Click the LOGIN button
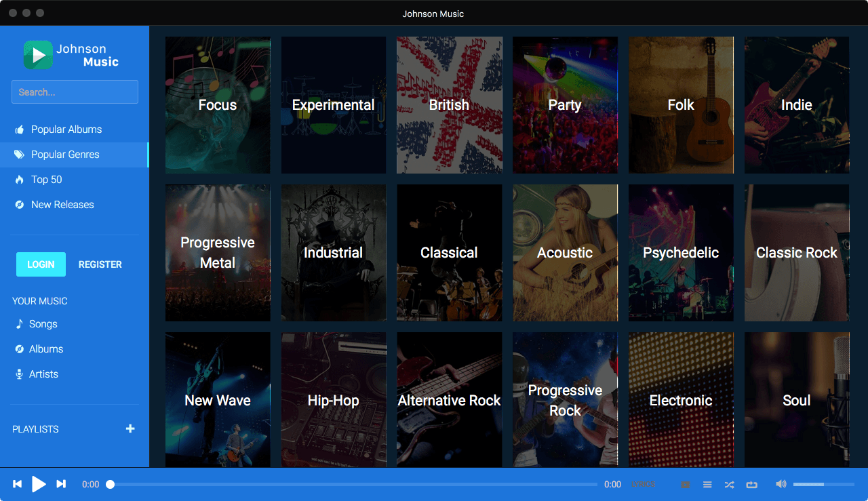 tap(41, 264)
